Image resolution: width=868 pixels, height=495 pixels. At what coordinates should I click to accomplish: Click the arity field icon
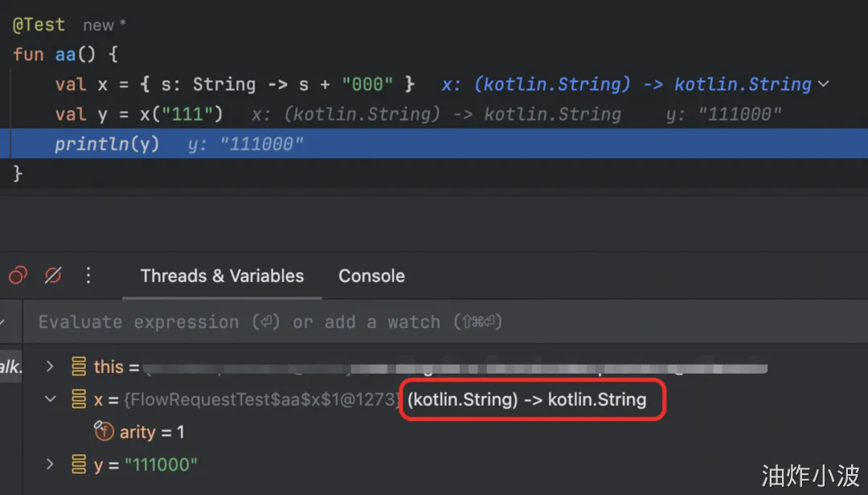[x=104, y=432]
